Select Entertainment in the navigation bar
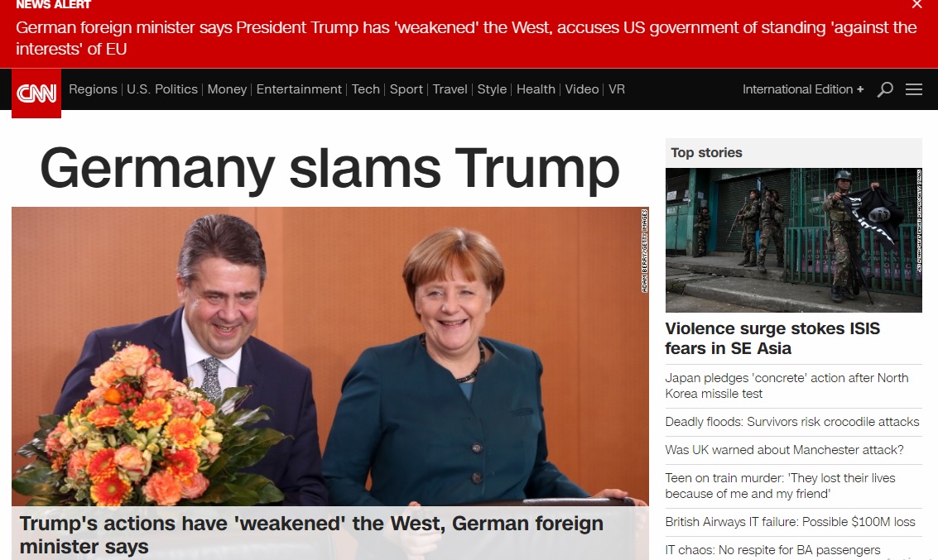The width and height of the screenshot is (938, 560). (x=299, y=89)
